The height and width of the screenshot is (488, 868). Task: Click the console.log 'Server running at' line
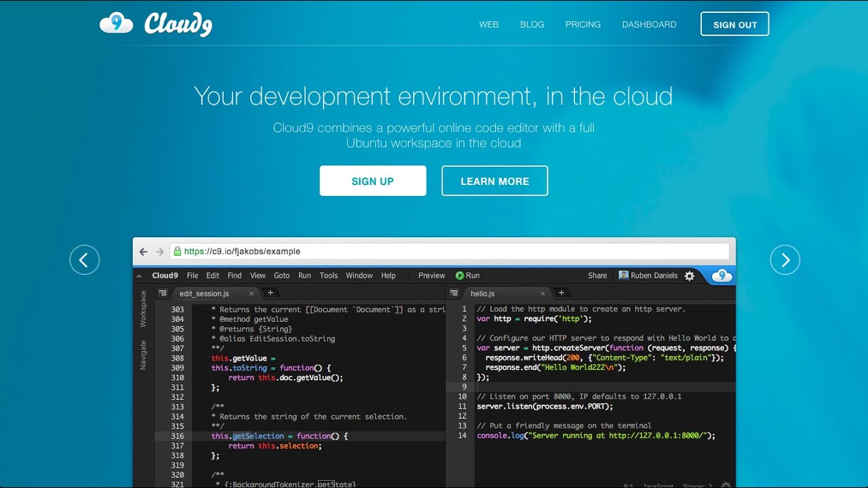click(596, 436)
